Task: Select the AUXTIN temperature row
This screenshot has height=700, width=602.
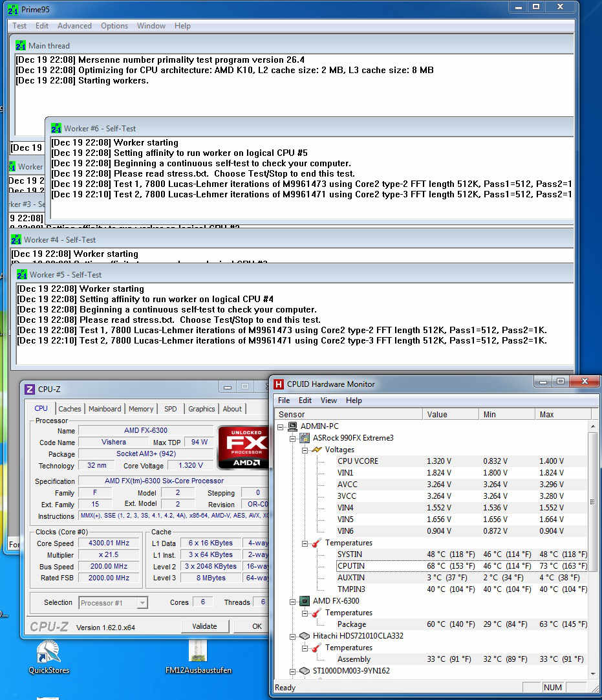Action: 462,578
